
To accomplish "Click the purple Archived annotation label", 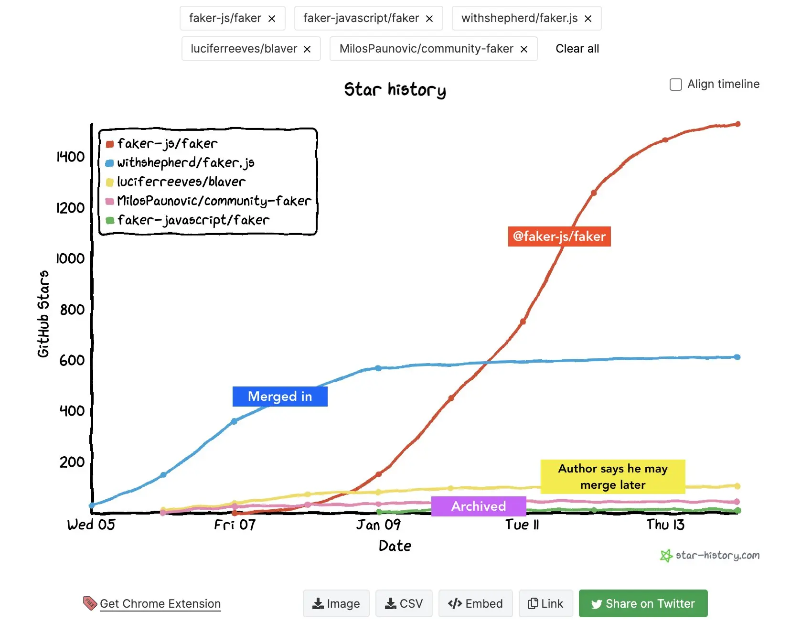I will pos(479,506).
